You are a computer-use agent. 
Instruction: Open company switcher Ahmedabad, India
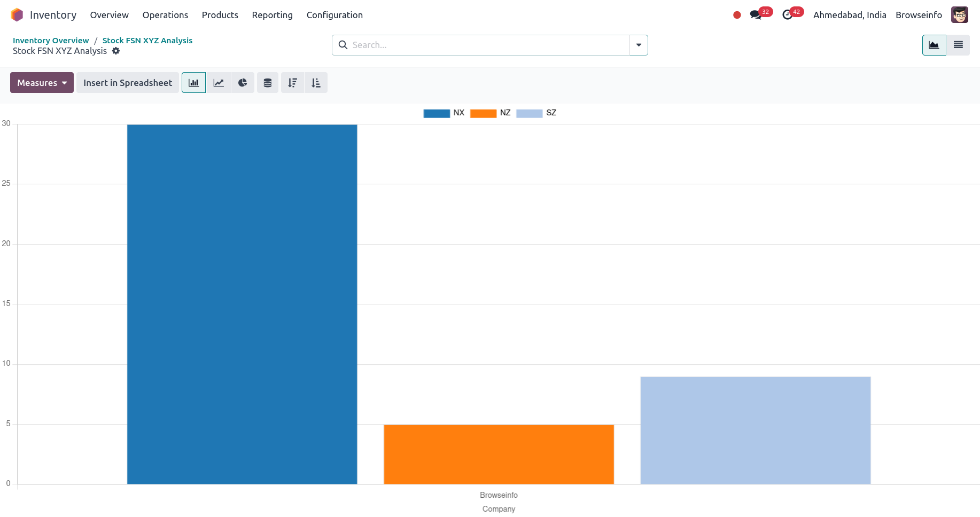tap(850, 15)
